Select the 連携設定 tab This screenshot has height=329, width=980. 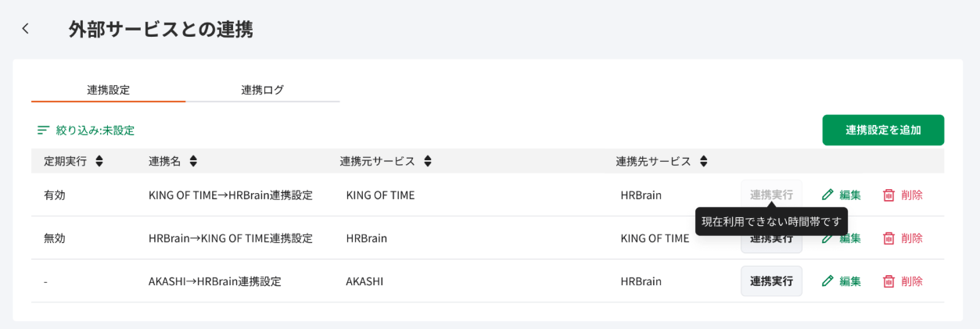click(x=109, y=90)
